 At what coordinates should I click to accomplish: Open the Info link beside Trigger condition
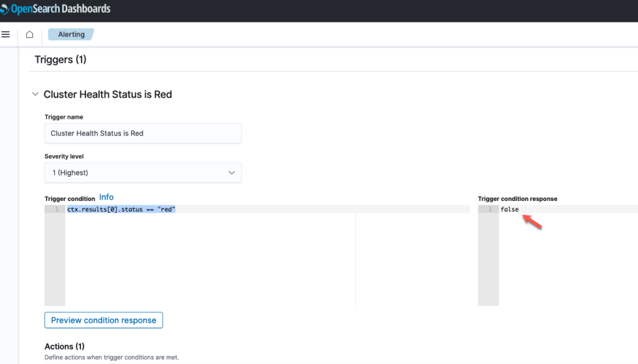[106, 197]
